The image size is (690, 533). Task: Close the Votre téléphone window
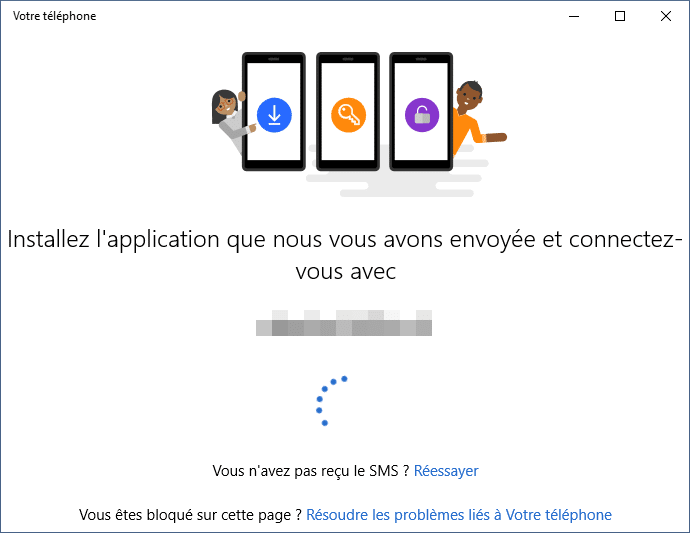click(x=666, y=16)
